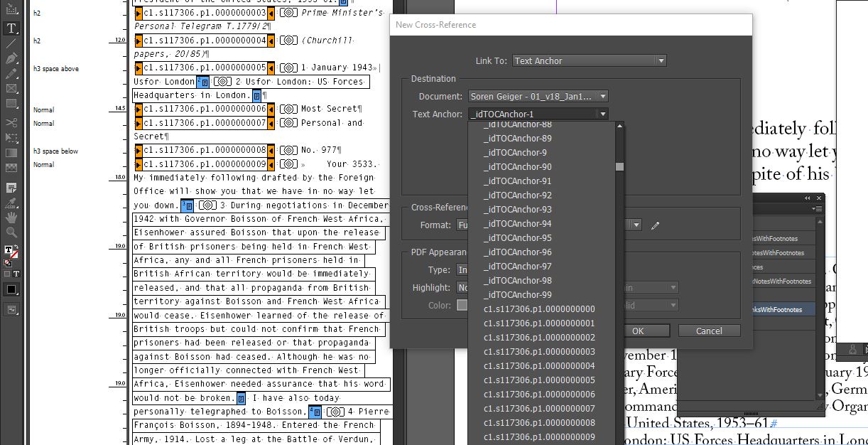Choose _idTOCAnchor-89 from the list
The image size is (868, 445).
[517, 139]
